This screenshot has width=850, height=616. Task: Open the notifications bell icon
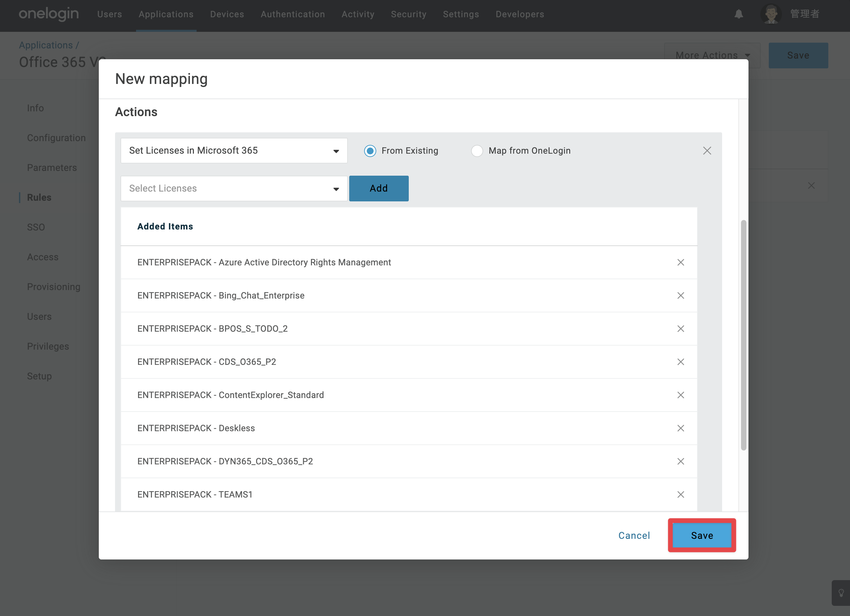click(739, 14)
